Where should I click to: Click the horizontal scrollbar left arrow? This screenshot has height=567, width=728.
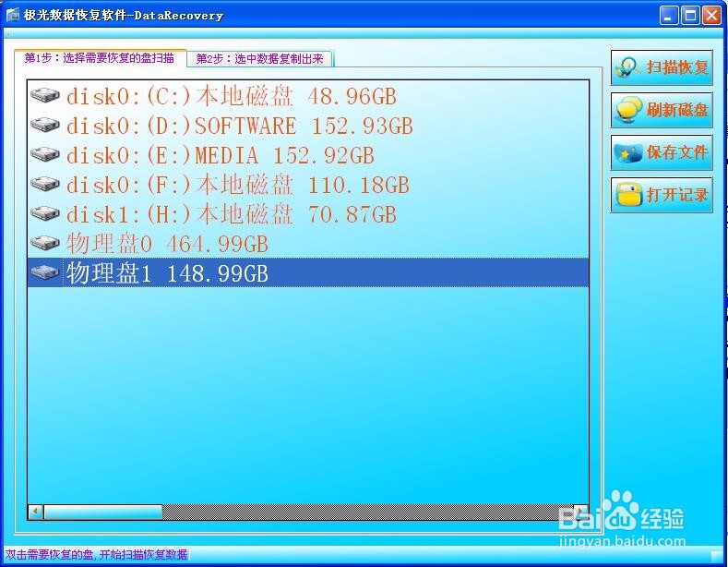(36, 512)
